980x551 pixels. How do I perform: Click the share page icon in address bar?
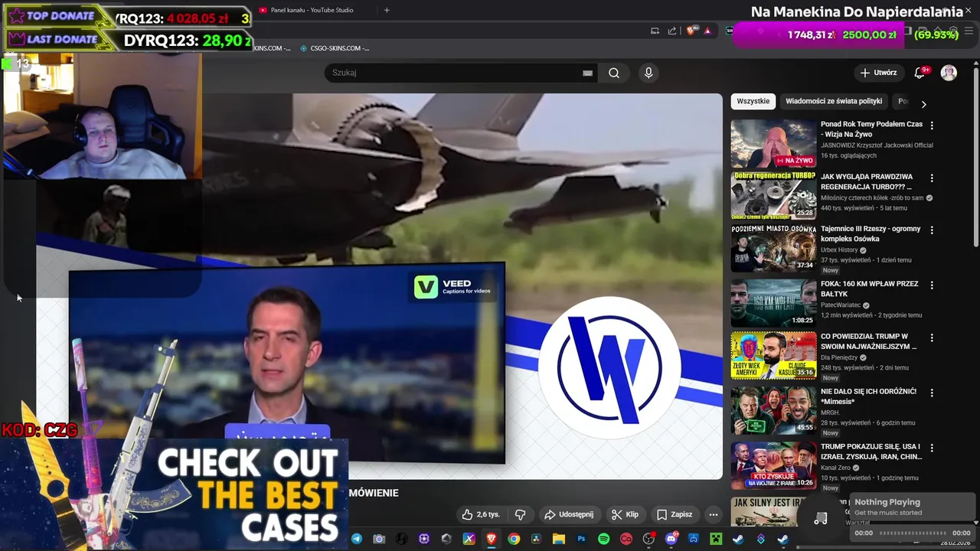pos(672,31)
